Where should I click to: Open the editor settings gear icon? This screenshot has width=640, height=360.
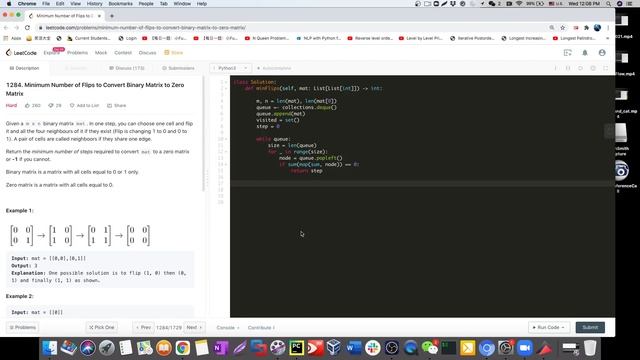coord(593,68)
